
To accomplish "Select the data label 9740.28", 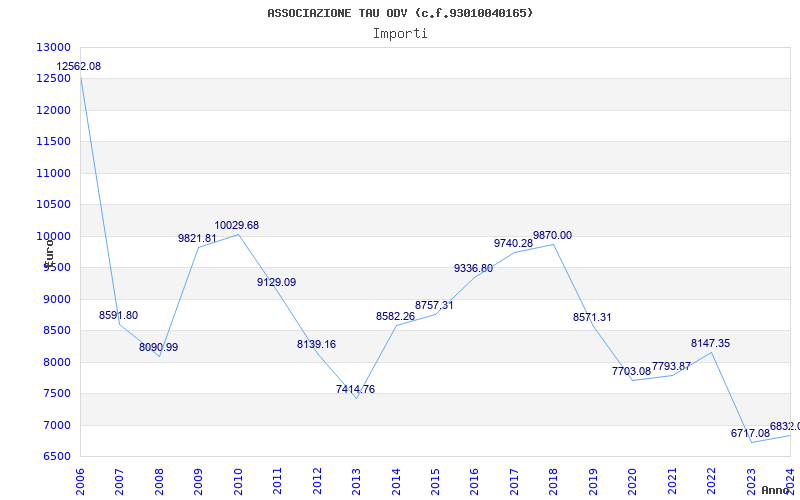I will click(513, 243).
